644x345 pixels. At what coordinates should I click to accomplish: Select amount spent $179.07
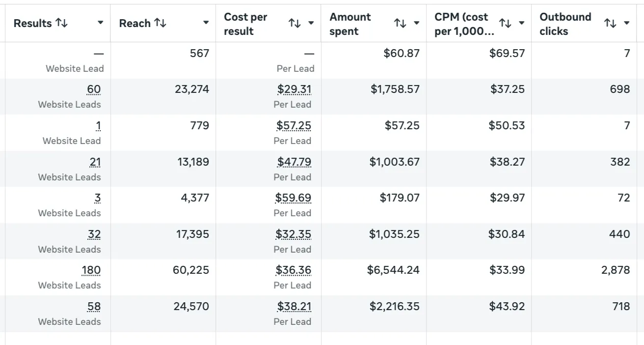400,198
